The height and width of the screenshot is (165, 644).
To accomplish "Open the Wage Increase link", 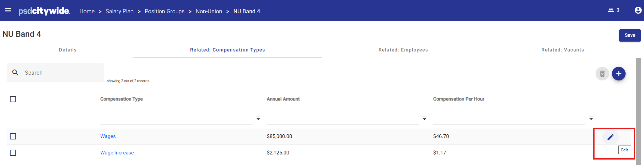I will coord(117,153).
